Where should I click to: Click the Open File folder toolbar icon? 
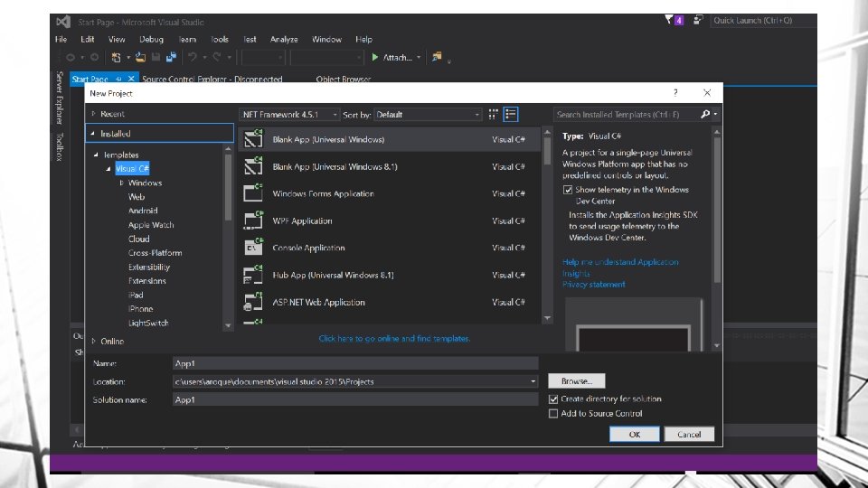[141, 57]
